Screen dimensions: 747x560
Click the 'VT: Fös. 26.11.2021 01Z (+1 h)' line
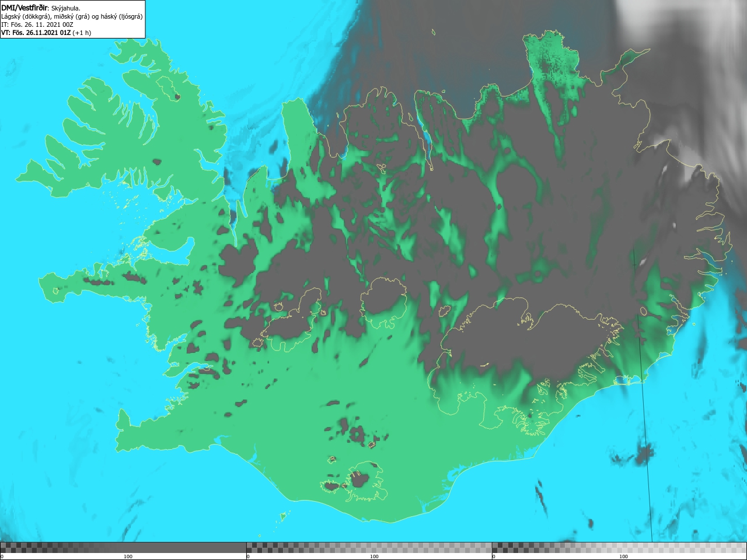pyautogui.click(x=46, y=33)
